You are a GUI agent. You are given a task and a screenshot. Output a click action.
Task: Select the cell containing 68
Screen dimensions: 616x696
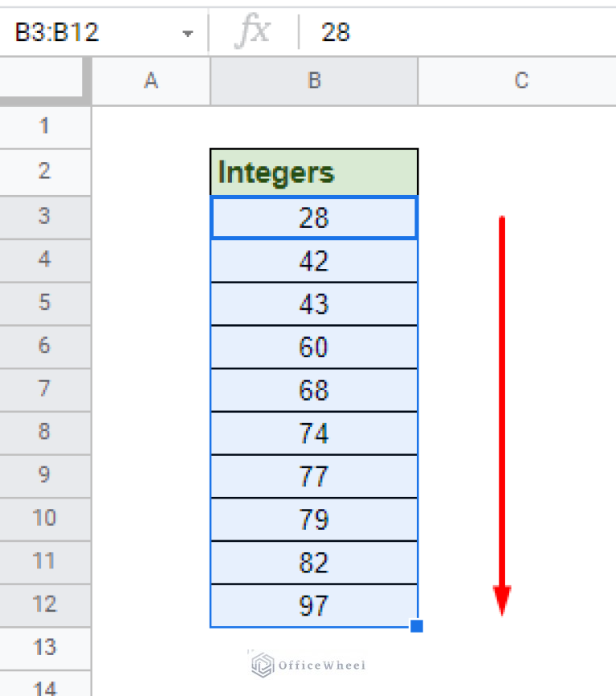[313, 389]
